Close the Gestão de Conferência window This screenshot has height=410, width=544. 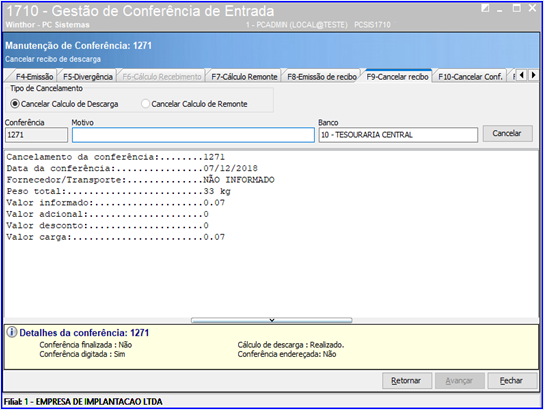tap(533, 8)
